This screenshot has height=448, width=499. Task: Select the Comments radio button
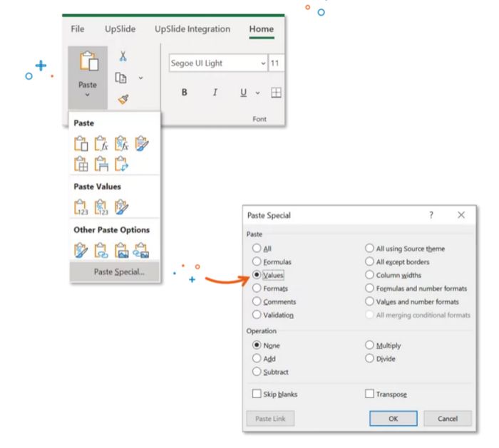[257, 301]
